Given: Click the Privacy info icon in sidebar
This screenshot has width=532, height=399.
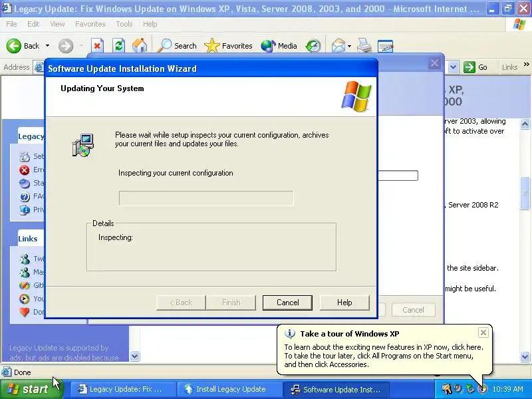Looking at the screenshot, I should coord(25,210).
